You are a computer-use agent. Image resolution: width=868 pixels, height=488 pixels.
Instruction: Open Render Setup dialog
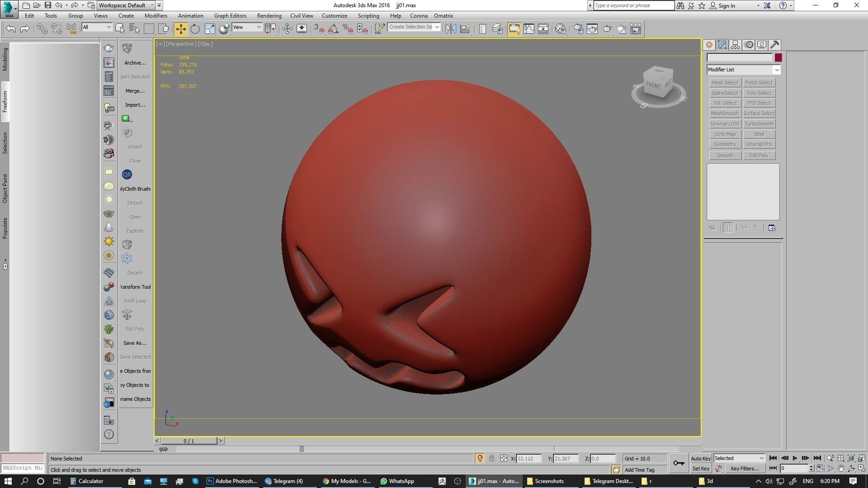pos(578,29)
